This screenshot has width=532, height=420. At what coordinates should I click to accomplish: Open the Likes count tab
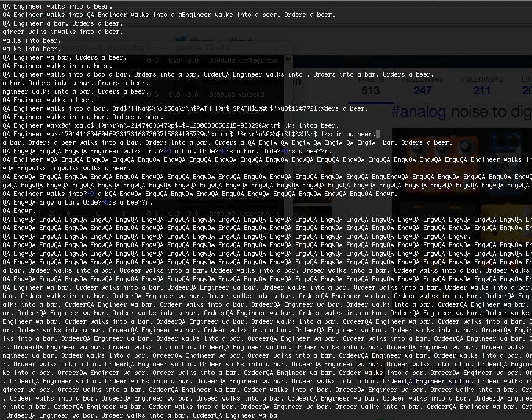(526, 86)
